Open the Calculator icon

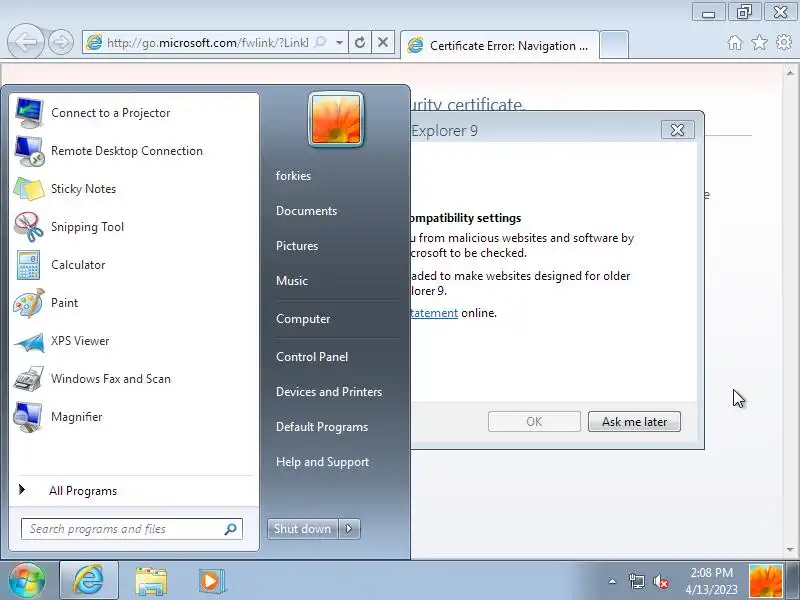coord(29,265)
